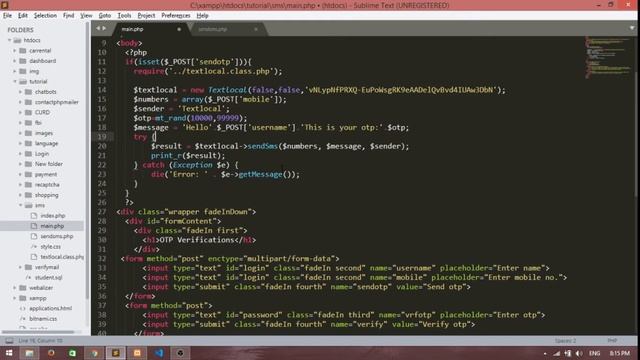Image resolution: width=640 pixels, height=360 pixels.
Task: Expand the verifymail folder
Action: pos(20,267)
